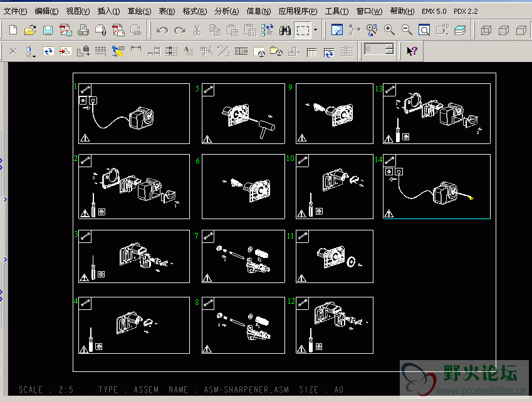
Task: Toggle the spin center branch icon
Action: pyautogui.click(x=355, y=30)
